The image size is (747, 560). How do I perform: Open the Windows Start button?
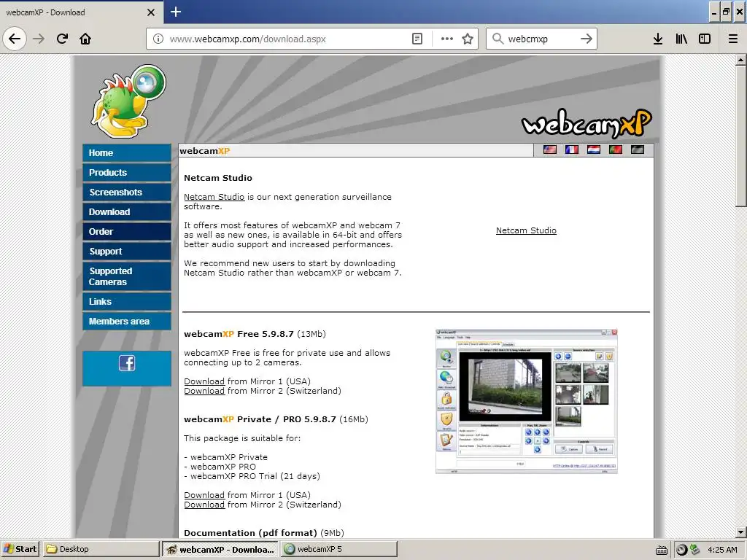[x=20, y=549]
